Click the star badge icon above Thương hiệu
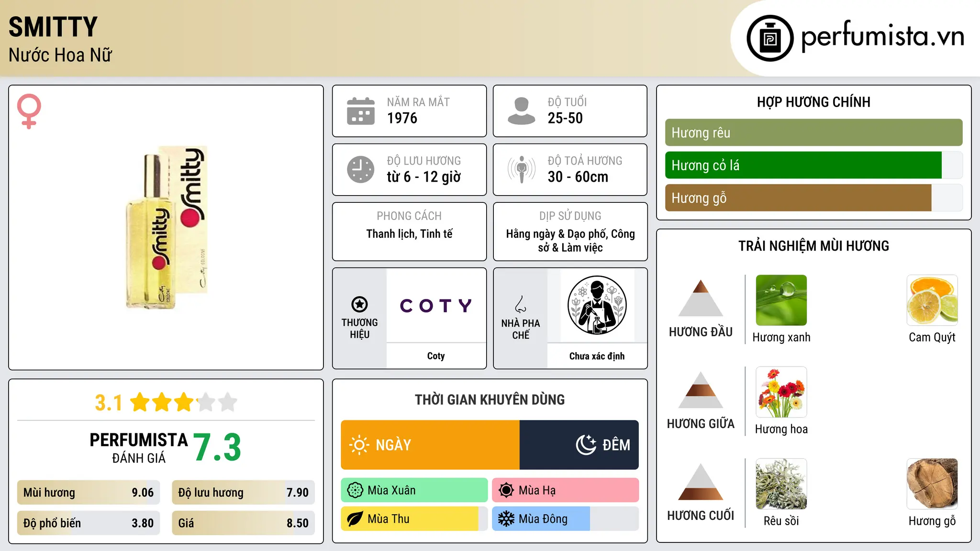 click(x=359, y=304)
